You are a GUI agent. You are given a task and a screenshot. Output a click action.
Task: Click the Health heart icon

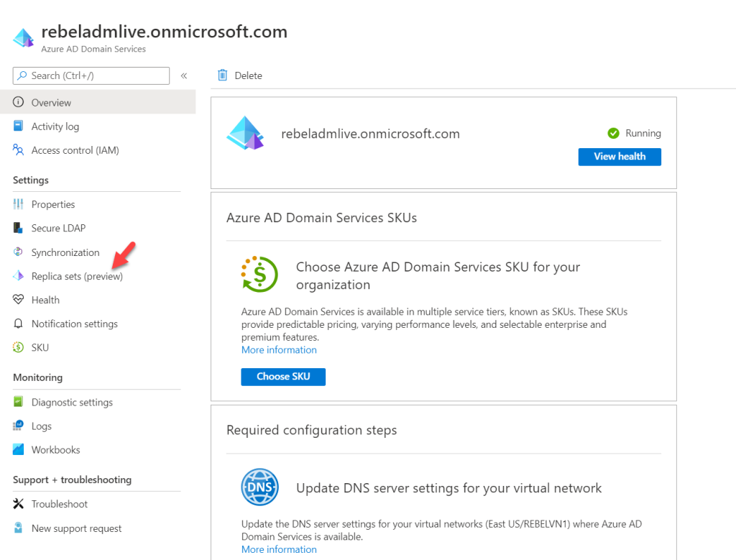[18, 300]
